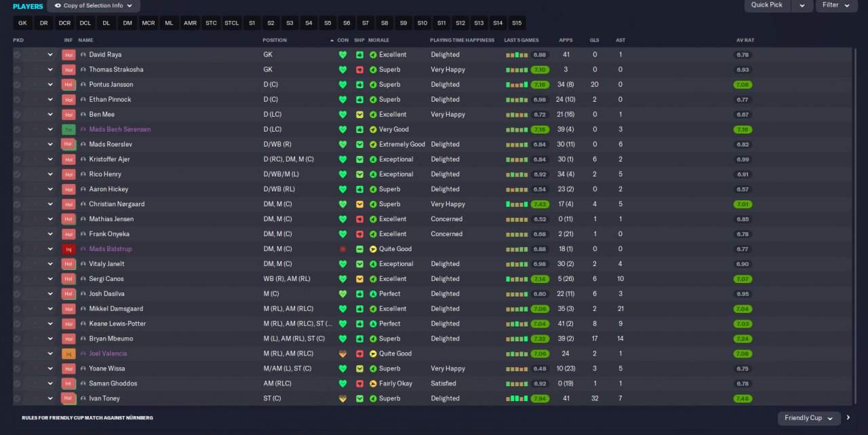
Task: Sort by the AV RAT column header
Action: (745, 40)
